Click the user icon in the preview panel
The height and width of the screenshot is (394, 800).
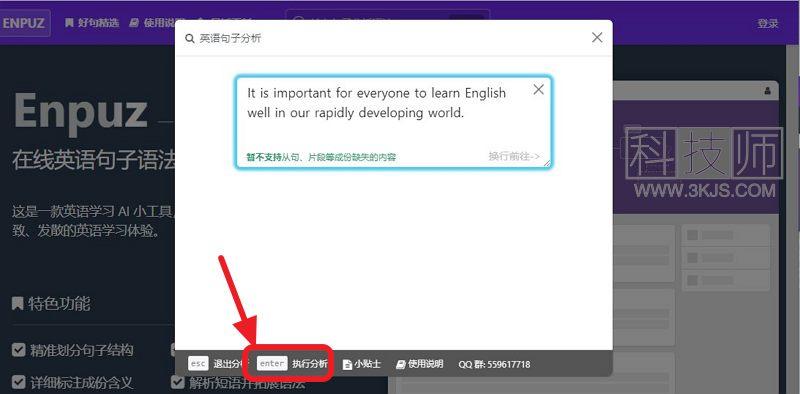767,91
